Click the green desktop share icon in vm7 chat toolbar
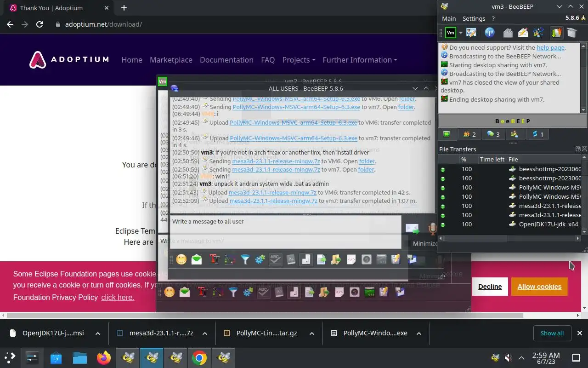Screen dimensions: 588x368 click(369, 292)
